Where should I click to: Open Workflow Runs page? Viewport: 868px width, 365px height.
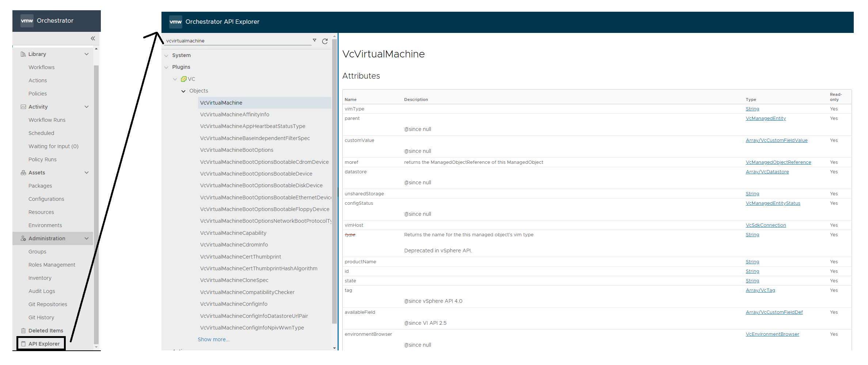point(47,120)
